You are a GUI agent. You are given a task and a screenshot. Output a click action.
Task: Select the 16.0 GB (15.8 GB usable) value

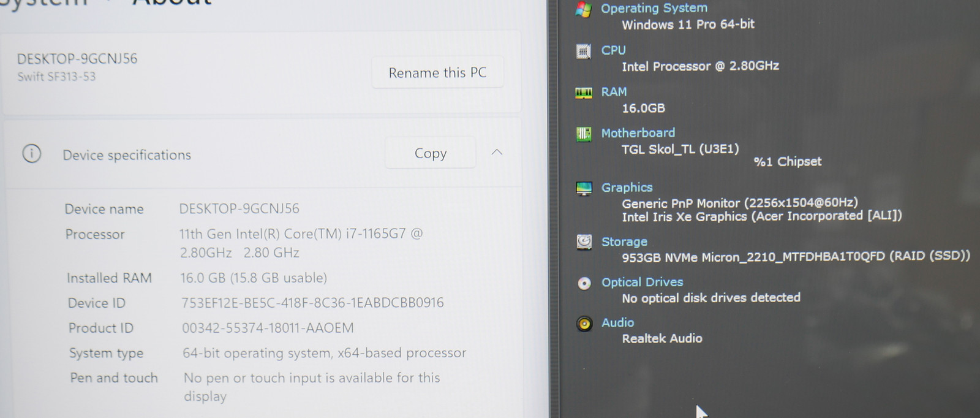pos(254,278)
